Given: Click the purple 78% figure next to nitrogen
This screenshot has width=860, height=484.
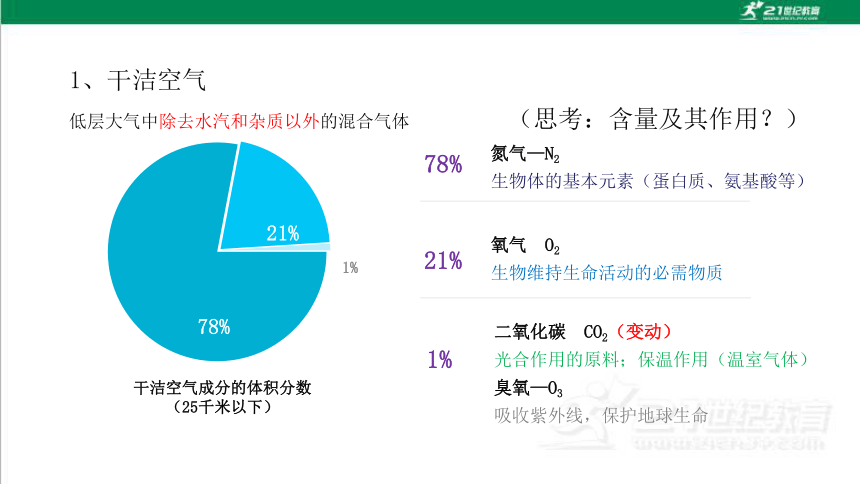Looking at the screenshot, I should click(443, 164).
